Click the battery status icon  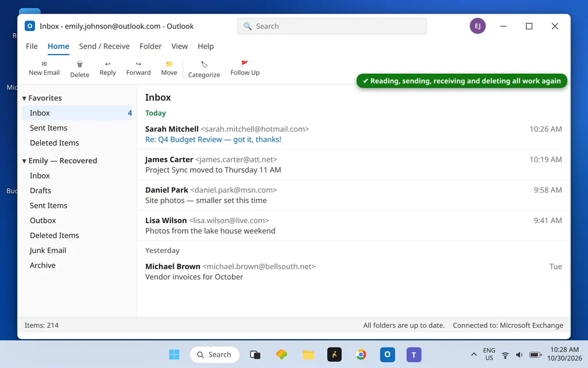pyautogui.click(x=535, y=355)
